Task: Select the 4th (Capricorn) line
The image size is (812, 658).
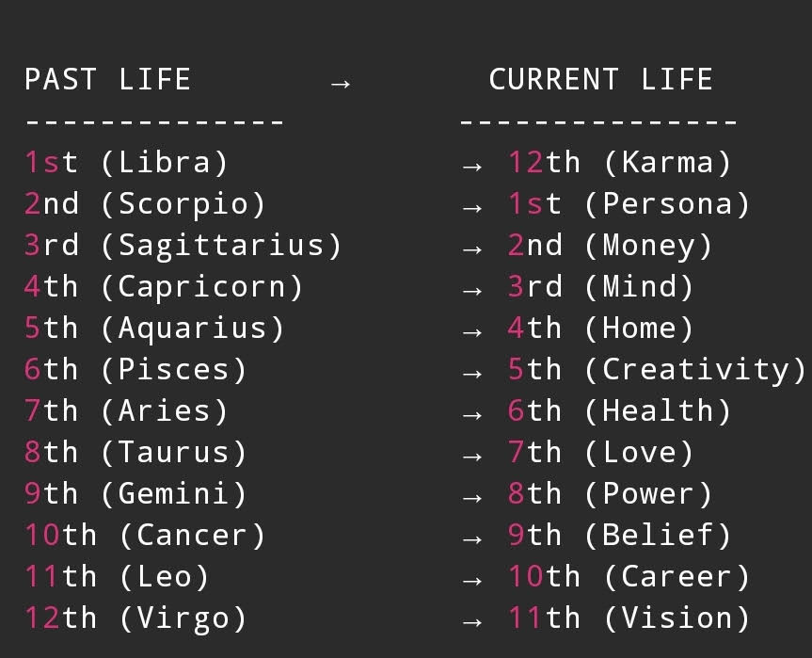Action: (x=164, y=287)
